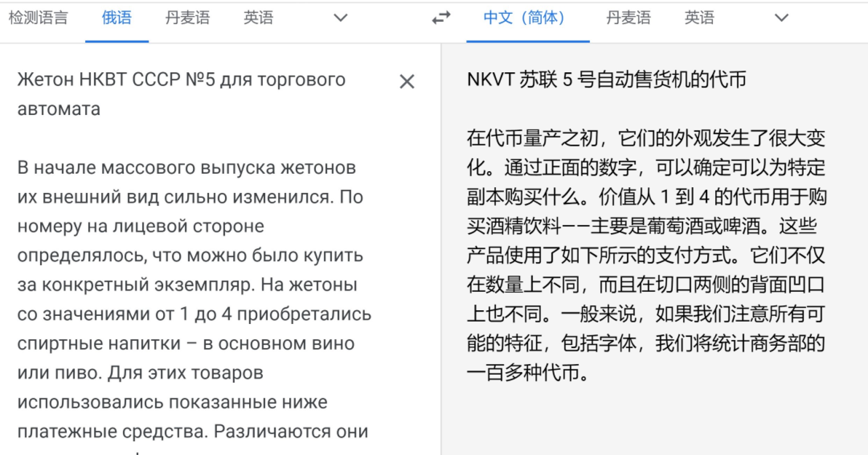The image size is (868, 455).
Task: Choose 丹麦语 as source language
Action: click(x=188, y=17)
